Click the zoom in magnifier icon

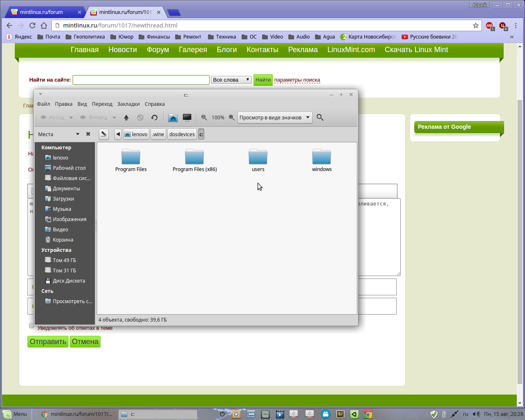[x=232, y=118]
